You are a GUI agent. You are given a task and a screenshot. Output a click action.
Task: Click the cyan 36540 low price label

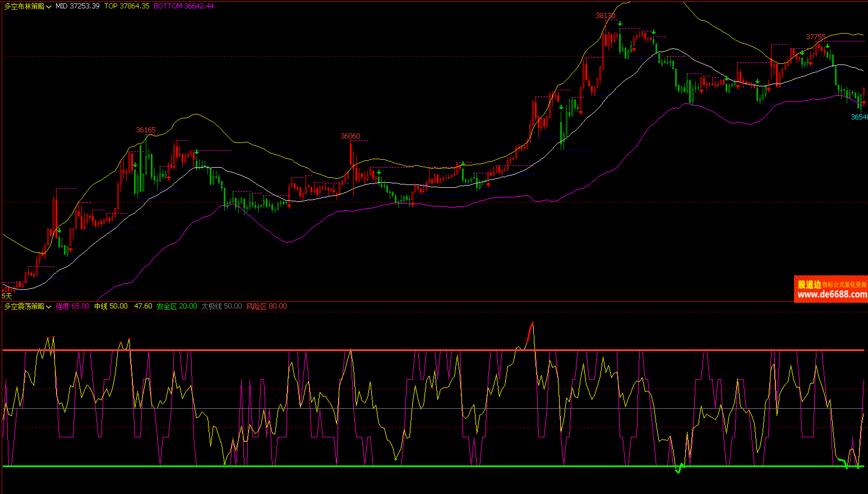(x=858, y=117)
